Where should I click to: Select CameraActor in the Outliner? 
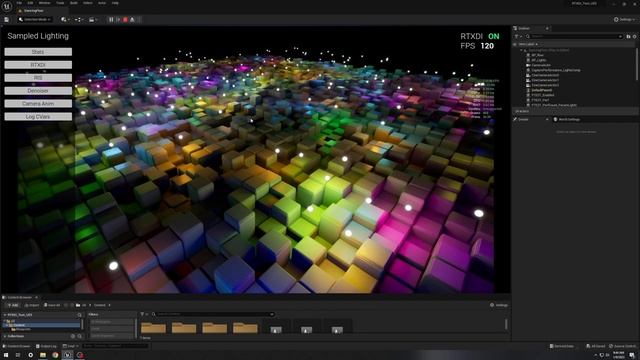(x=541, y=65)
